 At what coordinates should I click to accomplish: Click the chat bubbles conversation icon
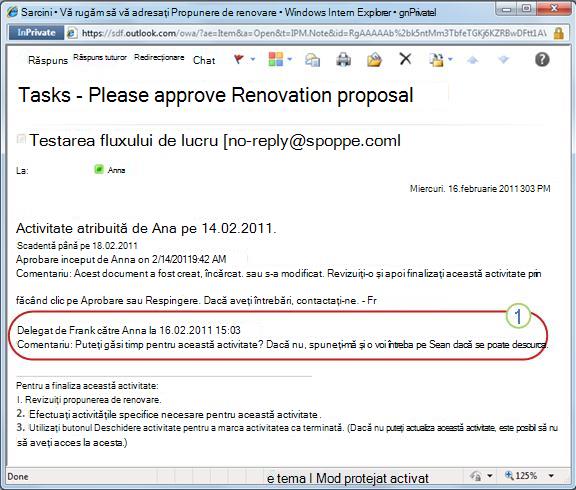tap(312, 60)
